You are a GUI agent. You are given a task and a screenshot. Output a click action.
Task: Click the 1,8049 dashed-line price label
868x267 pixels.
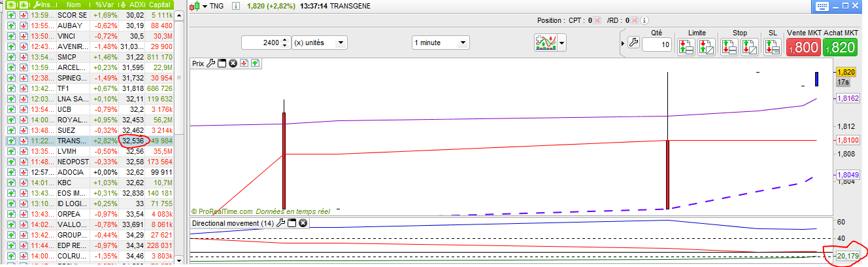tap(847, 175)
